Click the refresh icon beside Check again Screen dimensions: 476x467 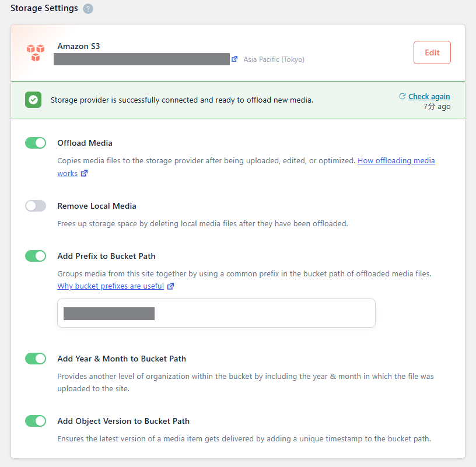(x=402, y=96)
